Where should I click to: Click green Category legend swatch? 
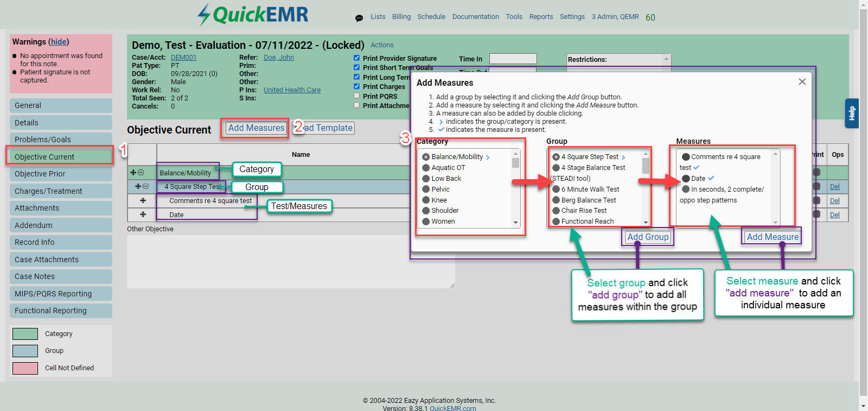point(25,334)
